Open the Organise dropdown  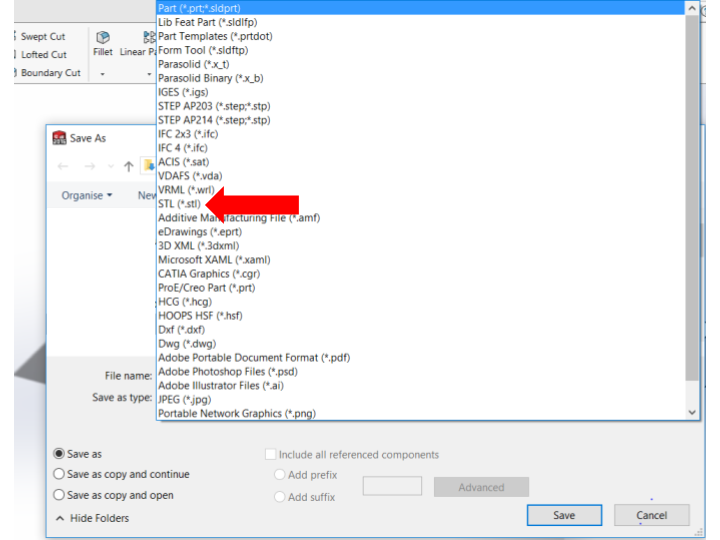(87, 195)
